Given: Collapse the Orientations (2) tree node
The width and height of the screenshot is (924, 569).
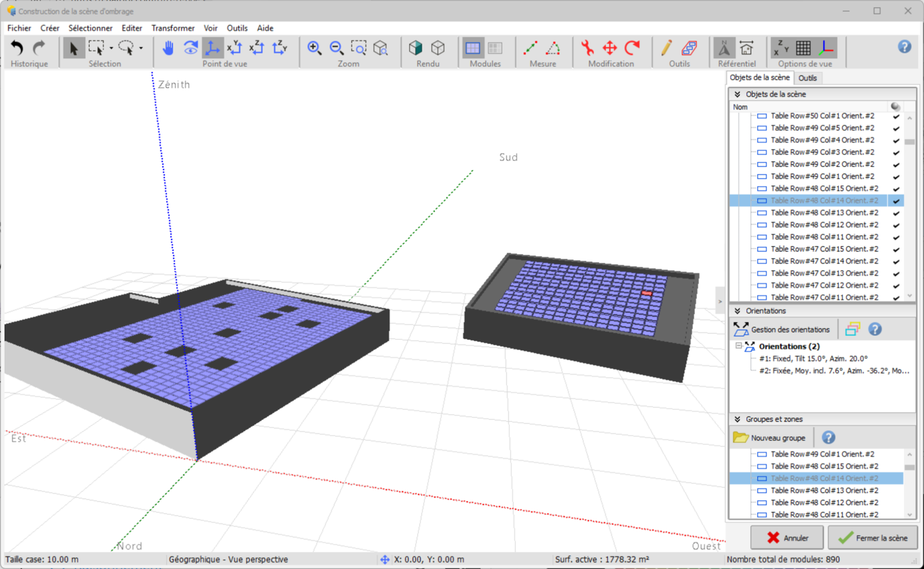Looking at the screenshot, I should pos(739,346).
